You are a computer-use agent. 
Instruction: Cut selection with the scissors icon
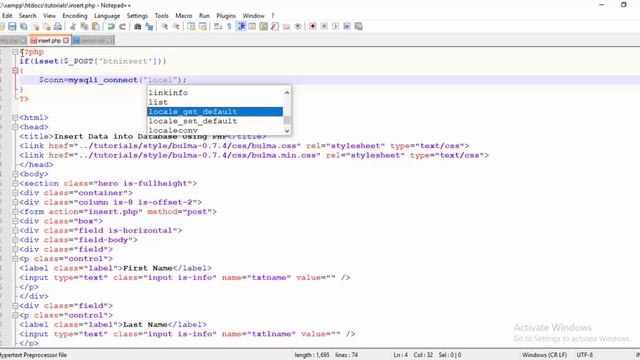click(x=73, y=27)
